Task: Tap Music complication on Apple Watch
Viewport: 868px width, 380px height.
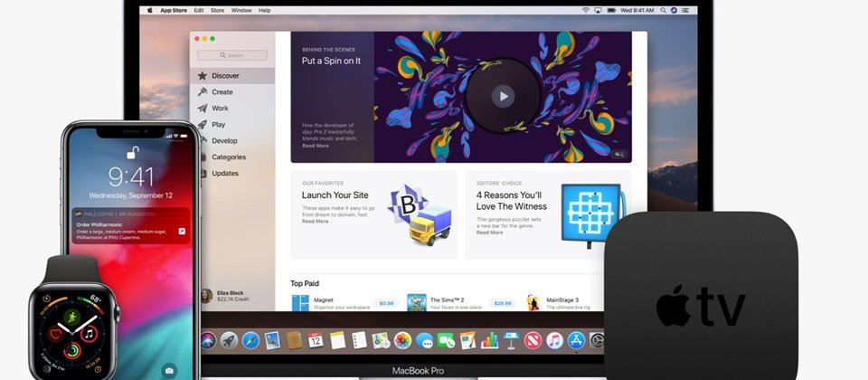Action: pyautogui.click(x=89, y=334)
